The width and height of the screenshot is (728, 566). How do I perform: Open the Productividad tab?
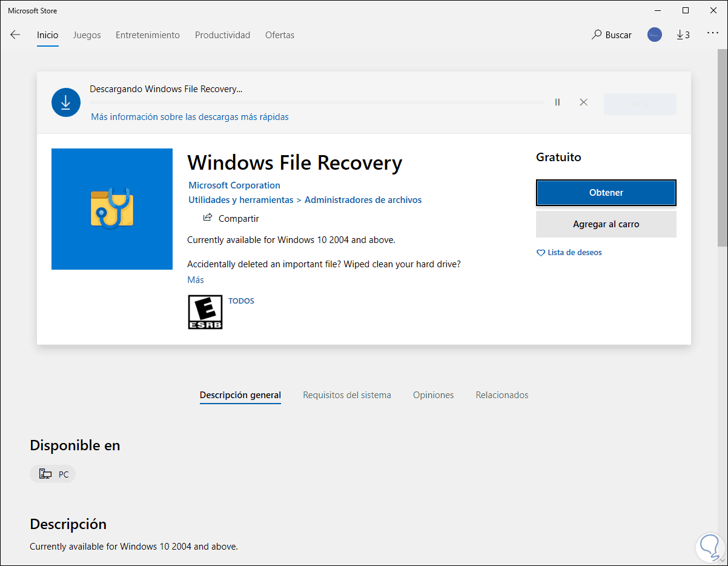click(x=222, y=35)
